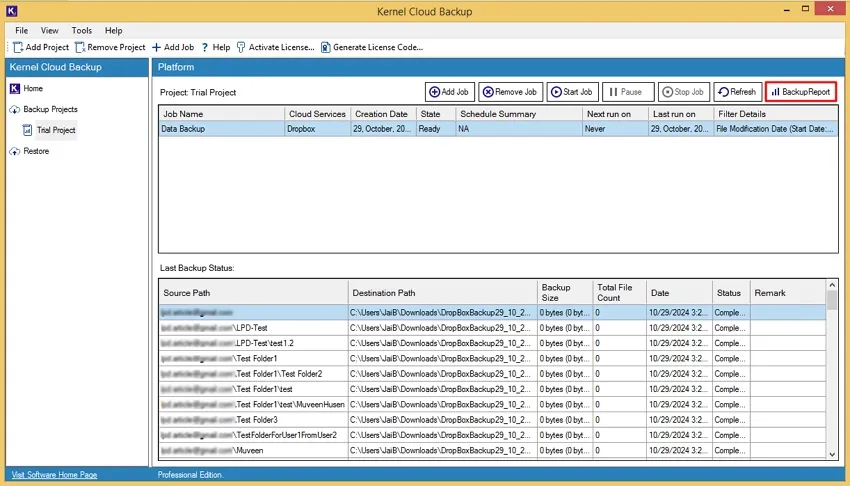
Task: Sort by Cloud Services column header
Action: (x=318, y=114)
